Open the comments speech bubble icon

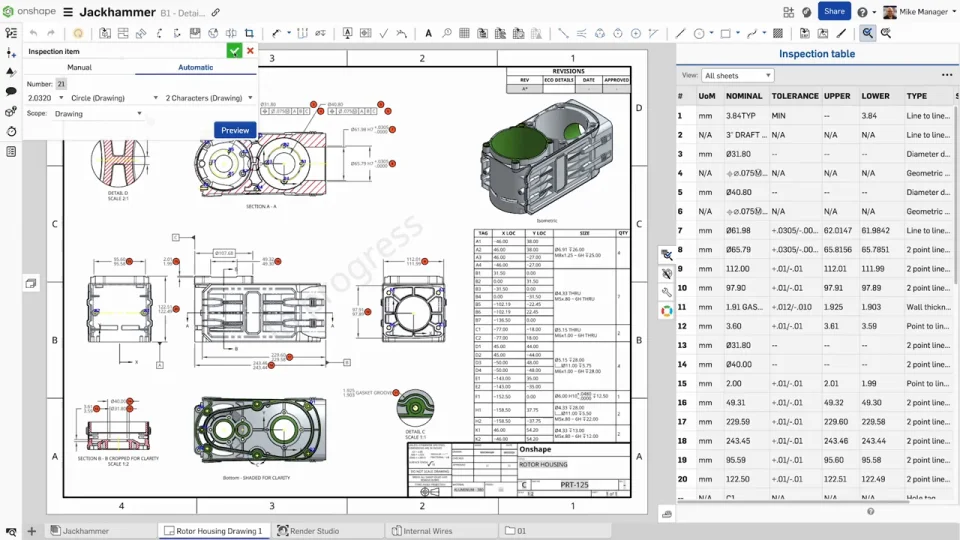pos(11,91)
